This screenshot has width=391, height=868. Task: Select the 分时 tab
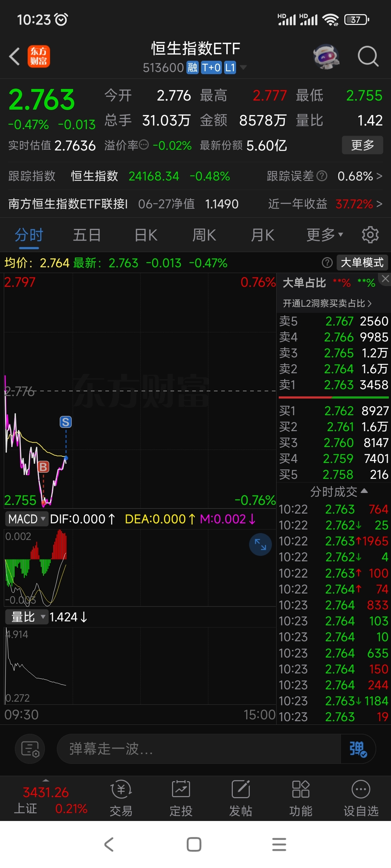(x=29, y=235)
